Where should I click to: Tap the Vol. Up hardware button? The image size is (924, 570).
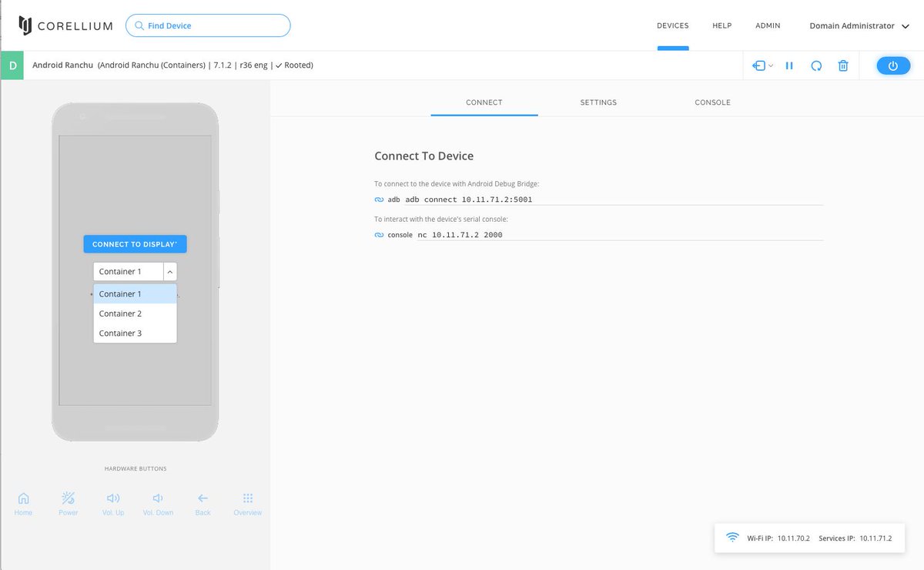click(113, 504)
